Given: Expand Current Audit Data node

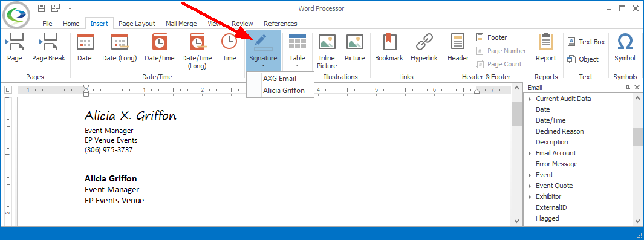Looking at the screenshot, I should (530, 99).
